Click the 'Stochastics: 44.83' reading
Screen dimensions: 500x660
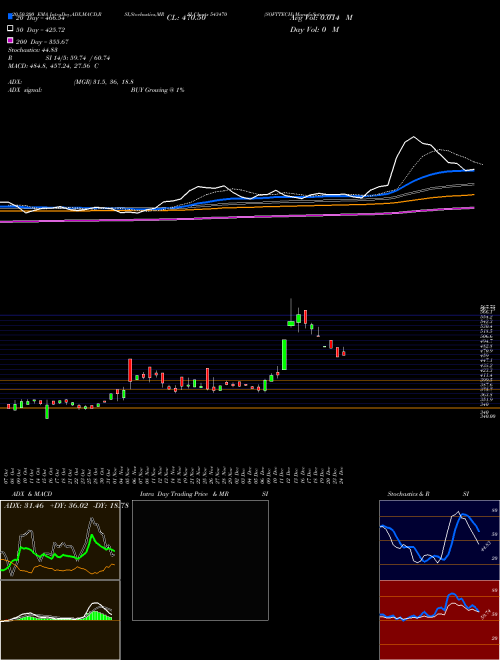pyautogui.click(x=32, y=50)
